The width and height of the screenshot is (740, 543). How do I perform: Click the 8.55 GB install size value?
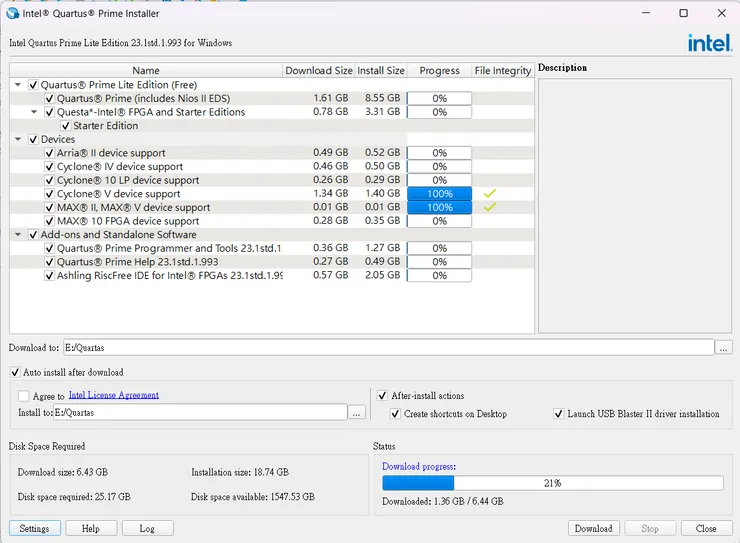382,98
